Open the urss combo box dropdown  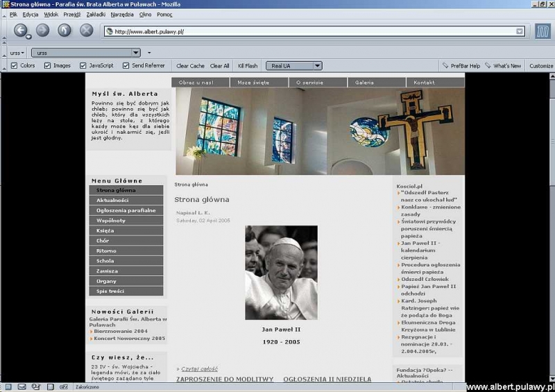[x=135, y=53]
